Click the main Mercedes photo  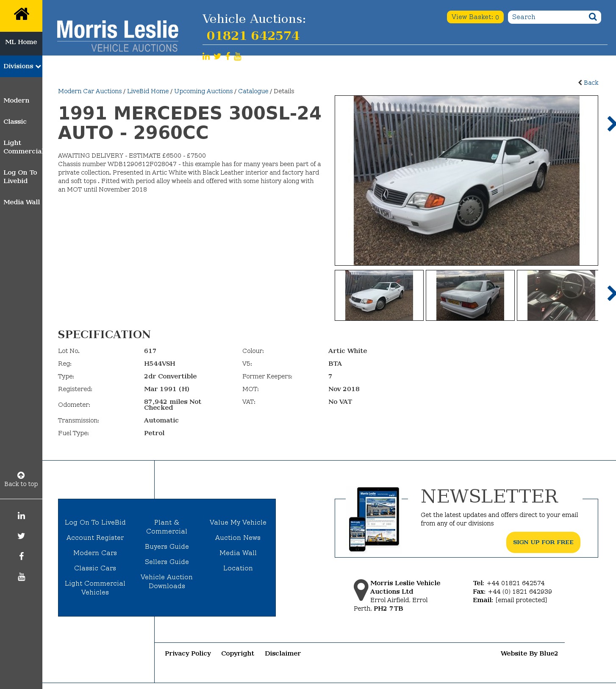tap(466, 181)
